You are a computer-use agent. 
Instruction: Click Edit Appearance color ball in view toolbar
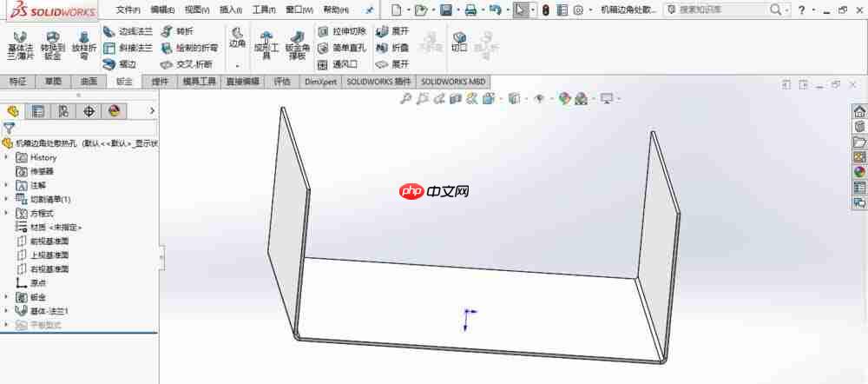tap(564, 99)
